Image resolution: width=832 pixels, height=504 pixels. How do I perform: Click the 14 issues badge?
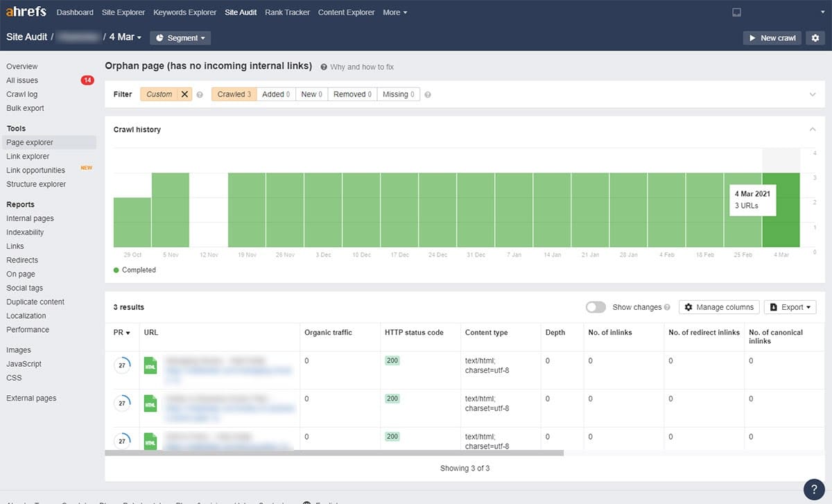coord(87,80)
